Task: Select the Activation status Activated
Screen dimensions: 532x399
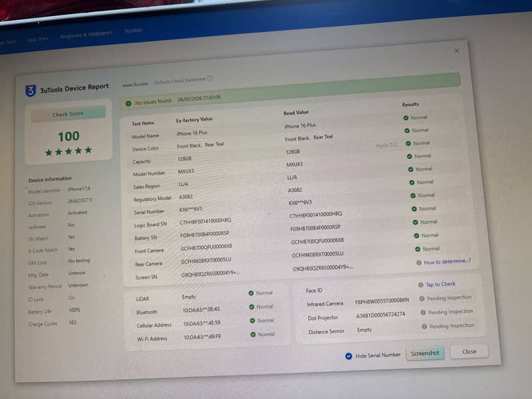Action: pyautogui.click(x=77, y=213)
